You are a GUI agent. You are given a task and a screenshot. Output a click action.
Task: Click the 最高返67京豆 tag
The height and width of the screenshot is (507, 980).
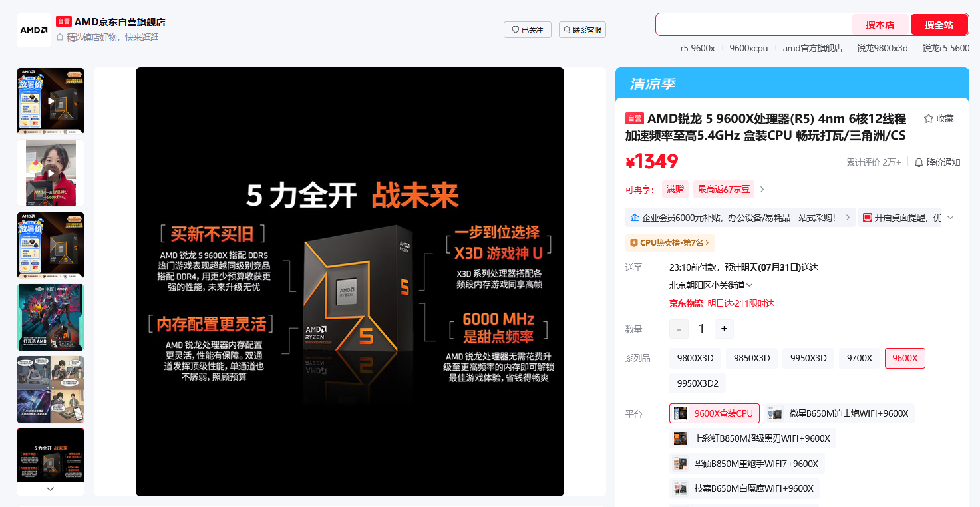coord(723,190)
